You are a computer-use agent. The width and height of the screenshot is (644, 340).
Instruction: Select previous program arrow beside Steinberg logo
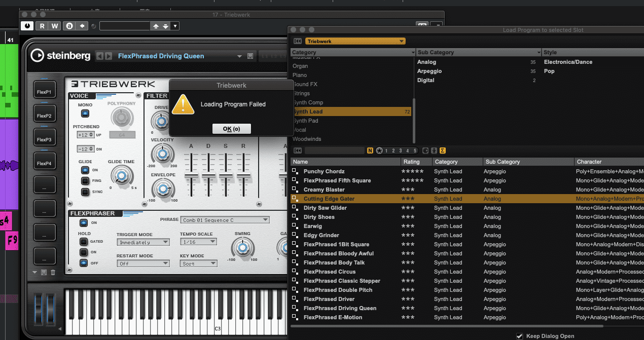click(100, 56)
